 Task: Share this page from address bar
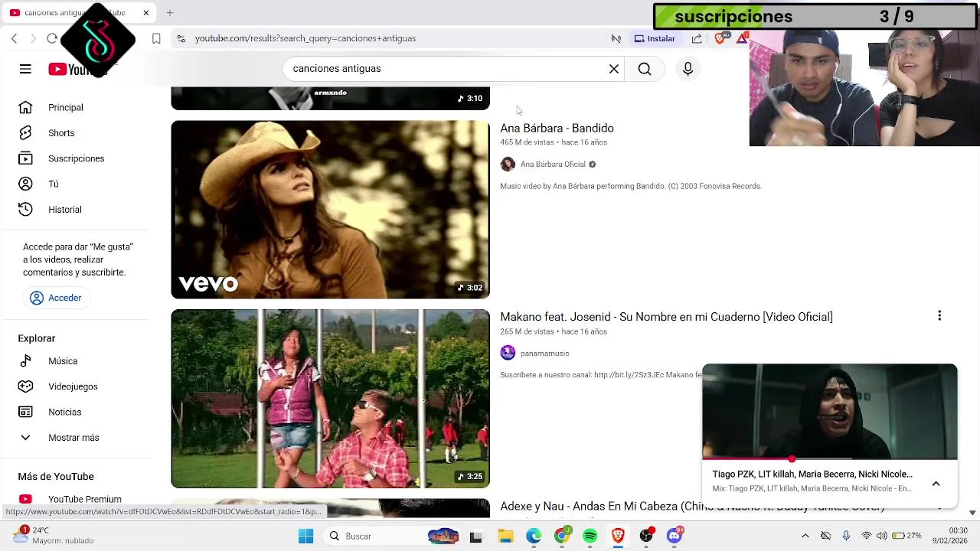[x=697, y=38]
